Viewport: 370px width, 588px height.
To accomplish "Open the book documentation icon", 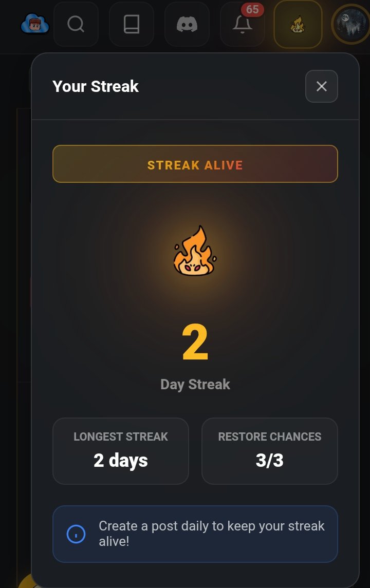I will (x=132, y=24).
